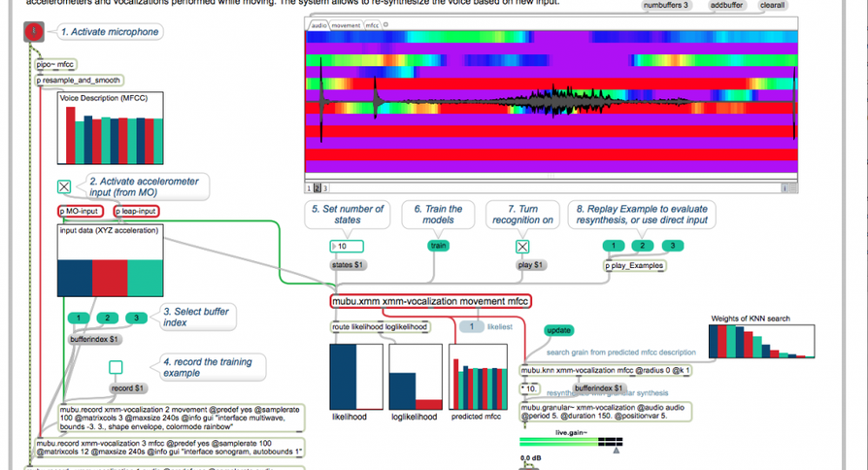The image size is (868, 470).
Task: Click the numbuffers 3 message
Action: click(666, 5)
